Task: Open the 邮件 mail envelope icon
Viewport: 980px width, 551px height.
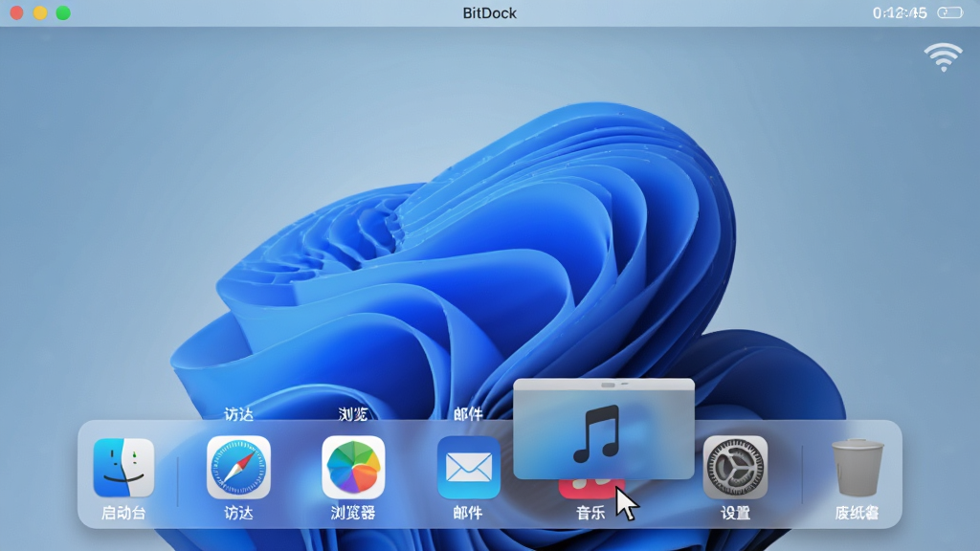Action: 468,467
